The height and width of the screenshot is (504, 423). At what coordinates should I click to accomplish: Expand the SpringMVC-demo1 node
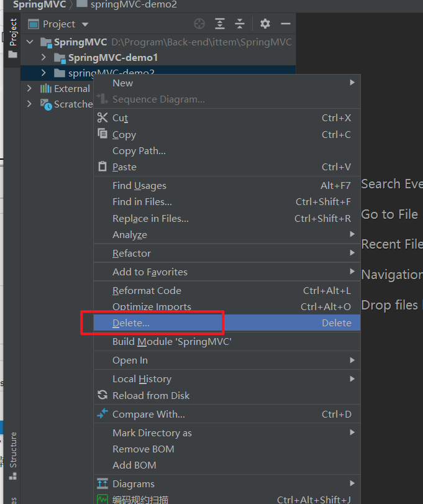(43, 57)
